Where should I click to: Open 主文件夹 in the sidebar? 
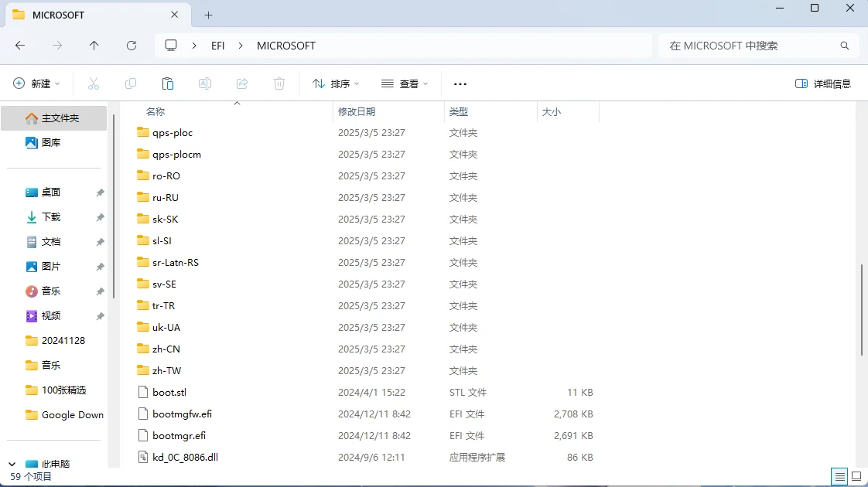(x=53, y=117)
